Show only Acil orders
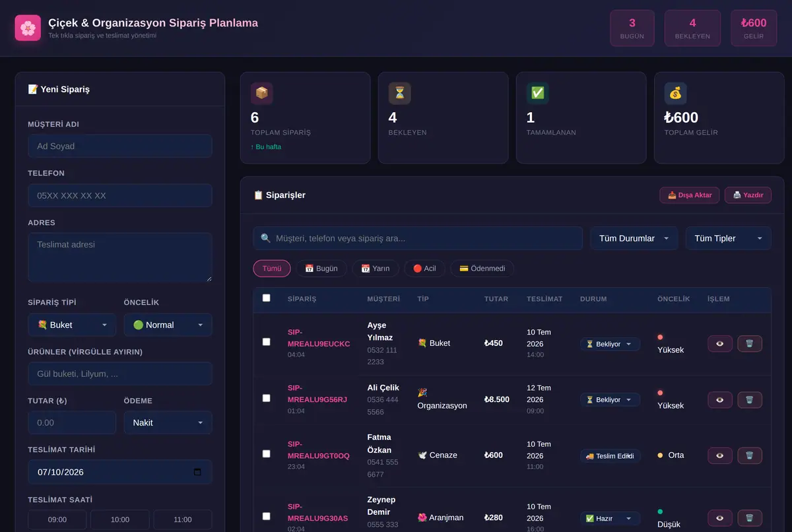 (x=424, y=269)
